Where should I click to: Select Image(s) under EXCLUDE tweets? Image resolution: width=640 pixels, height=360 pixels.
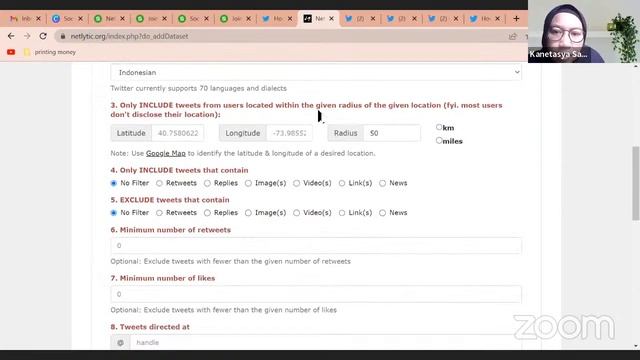[x=248, y=213]
